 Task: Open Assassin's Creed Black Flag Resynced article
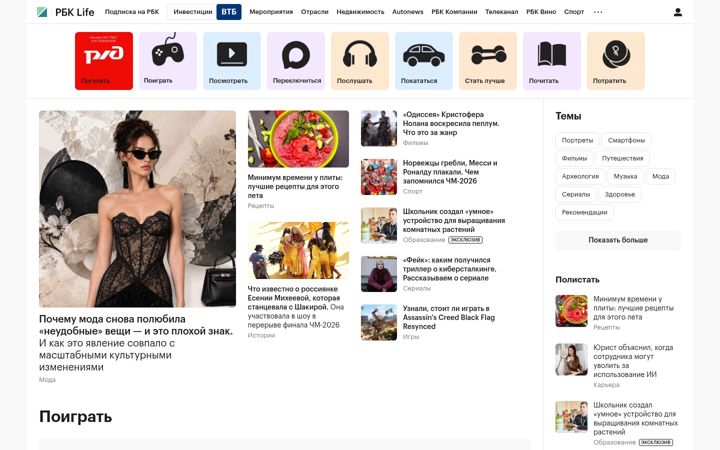tap(449, 317)
